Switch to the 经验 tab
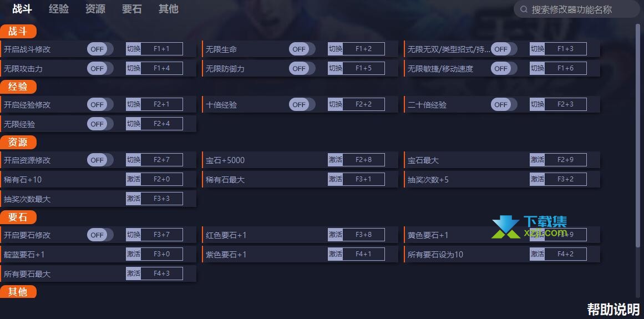 click(59, 9)
